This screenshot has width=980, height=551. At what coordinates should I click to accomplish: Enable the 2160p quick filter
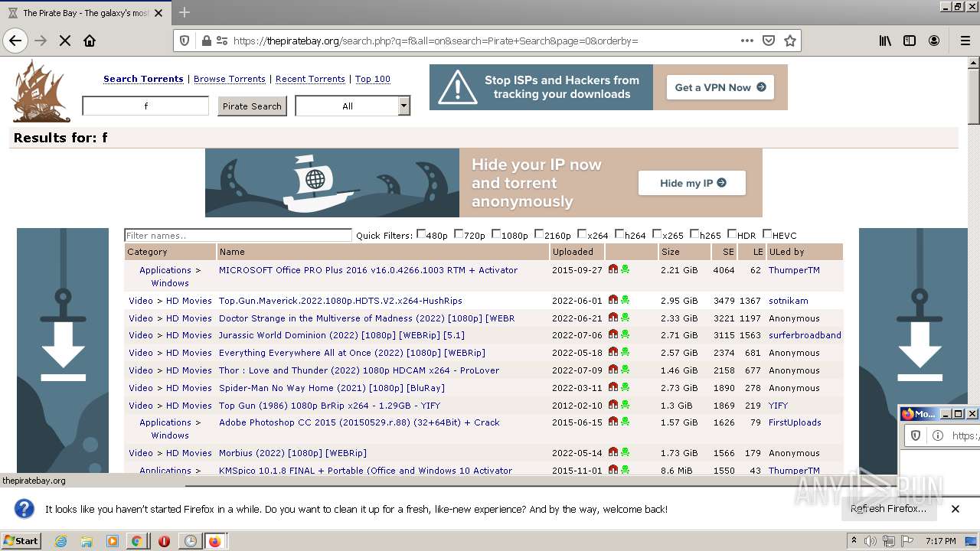(x=539, y=234)
